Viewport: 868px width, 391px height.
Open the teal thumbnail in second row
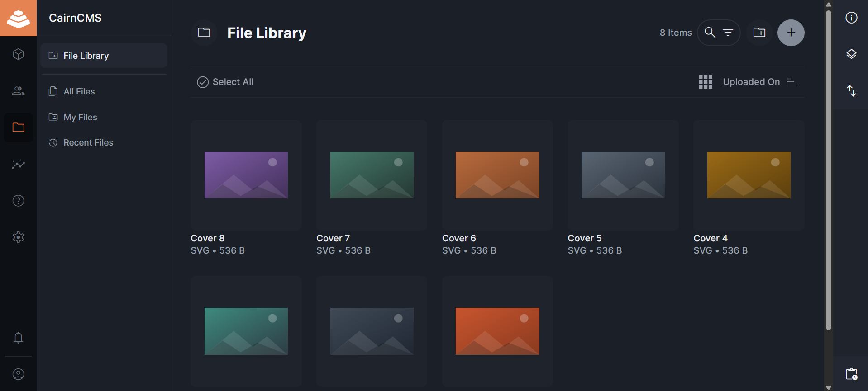pyautogui.click(x=246, y=331)
